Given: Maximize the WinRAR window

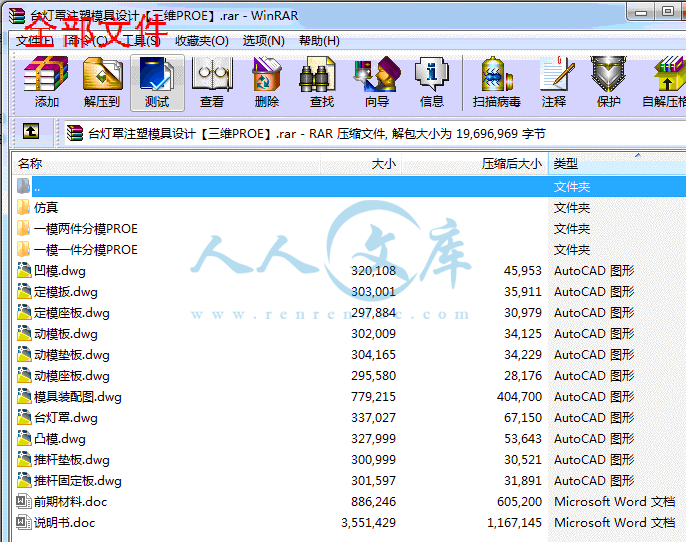Looking at the screenshot, I should [x=668, y=12].
